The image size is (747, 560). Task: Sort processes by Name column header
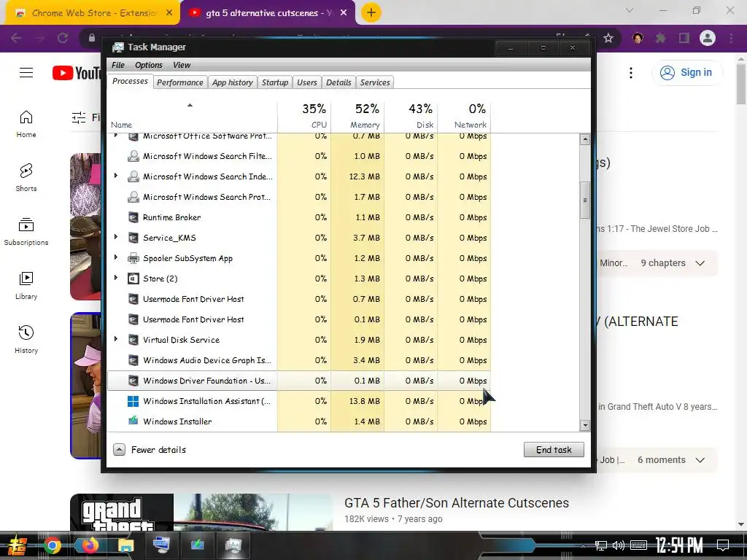(x=193, y=116)
